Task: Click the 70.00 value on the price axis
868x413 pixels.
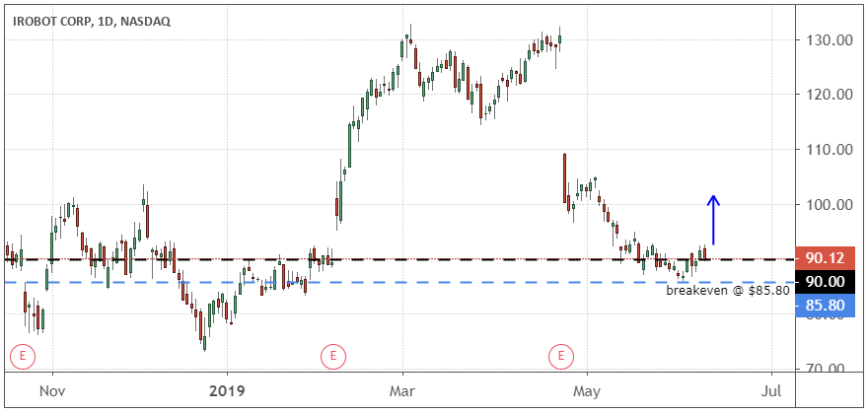Action: 828,369
